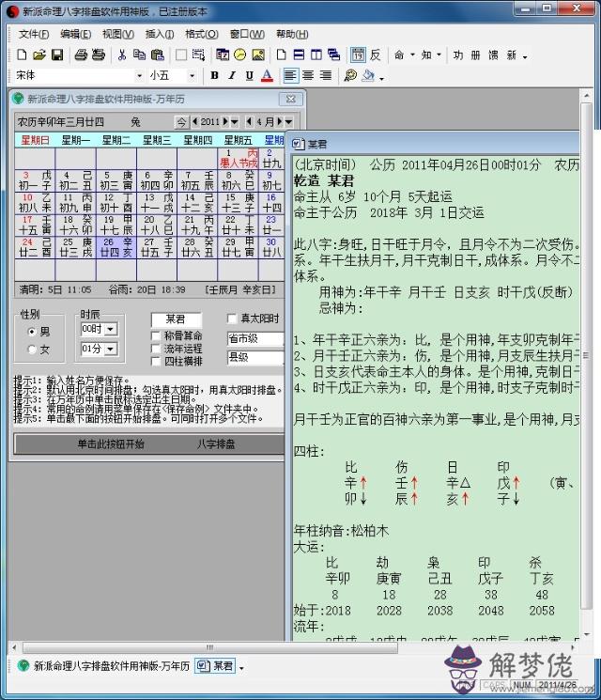Image resolution: width=601 pixels, height=700 pixels.
Task: Go to next month arrow after 4月
Action: [x=280, y=121]
